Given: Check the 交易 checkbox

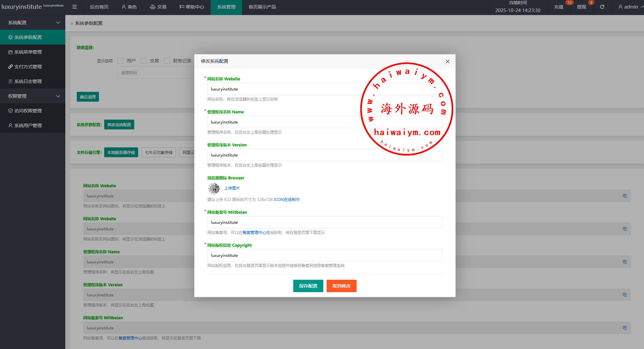Looking at the screenshot, I should click(x=144, y=61).
